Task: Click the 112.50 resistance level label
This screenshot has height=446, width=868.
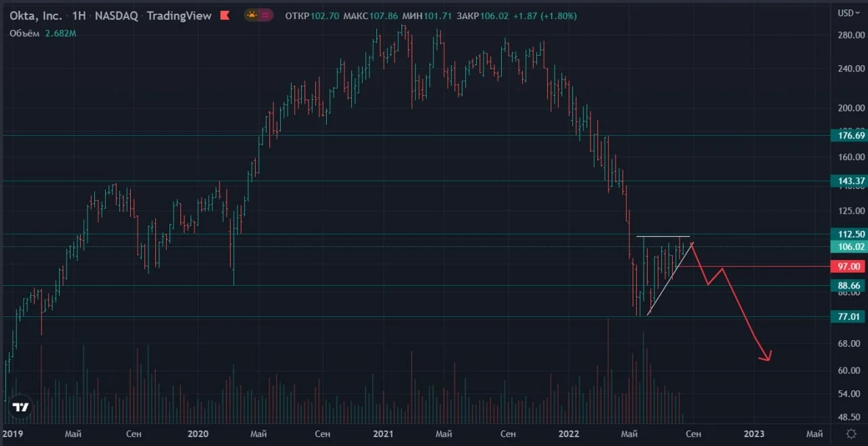Action: tap(848, 234)
